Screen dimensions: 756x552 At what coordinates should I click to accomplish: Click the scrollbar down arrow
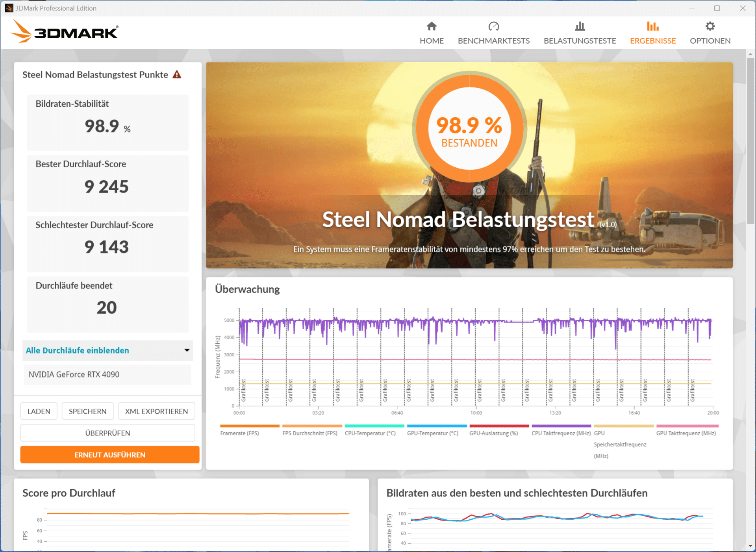pyautogui.click(x=750, y=546)
